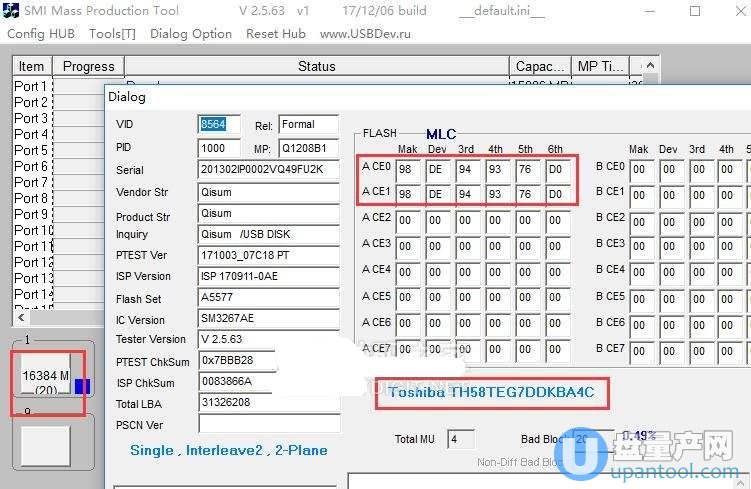
Task: Open the Tools[T] menu
Action: [112, 33]
